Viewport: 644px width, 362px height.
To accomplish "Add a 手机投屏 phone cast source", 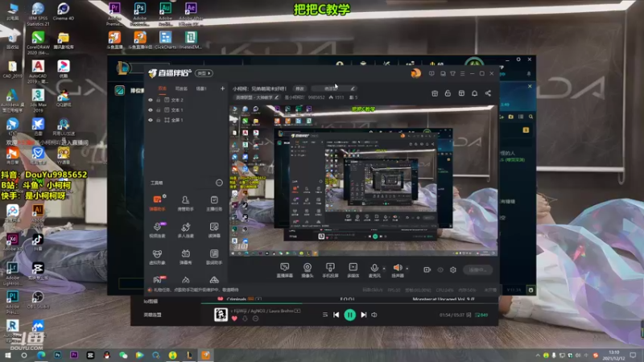I will (x=330, y=270).
